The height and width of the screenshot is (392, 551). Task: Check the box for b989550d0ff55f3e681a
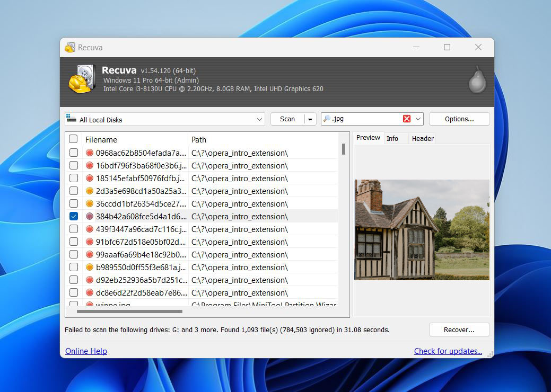tap(73, 267)
